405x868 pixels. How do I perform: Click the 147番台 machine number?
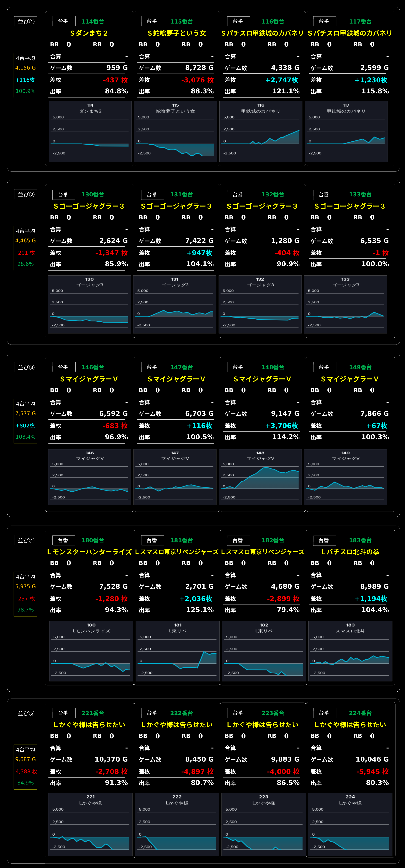[181, 367]
